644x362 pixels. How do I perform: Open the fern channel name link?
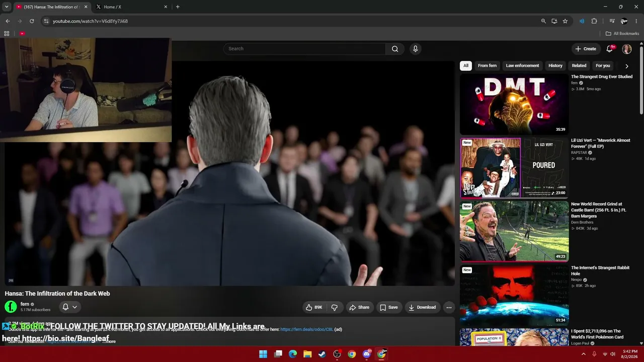point(25,304)
